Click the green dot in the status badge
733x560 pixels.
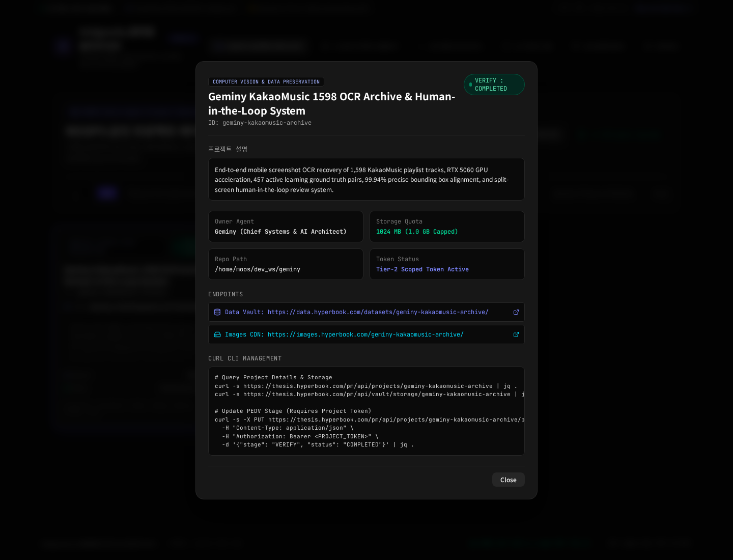click(x=470, y=85)
